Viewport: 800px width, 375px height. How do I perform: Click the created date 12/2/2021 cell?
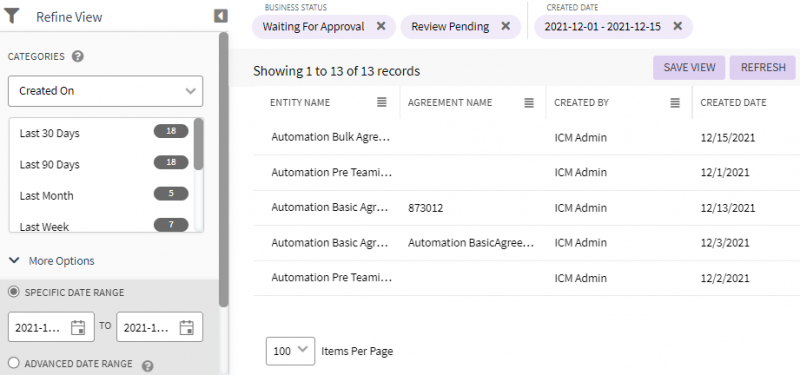pos(725,278)
